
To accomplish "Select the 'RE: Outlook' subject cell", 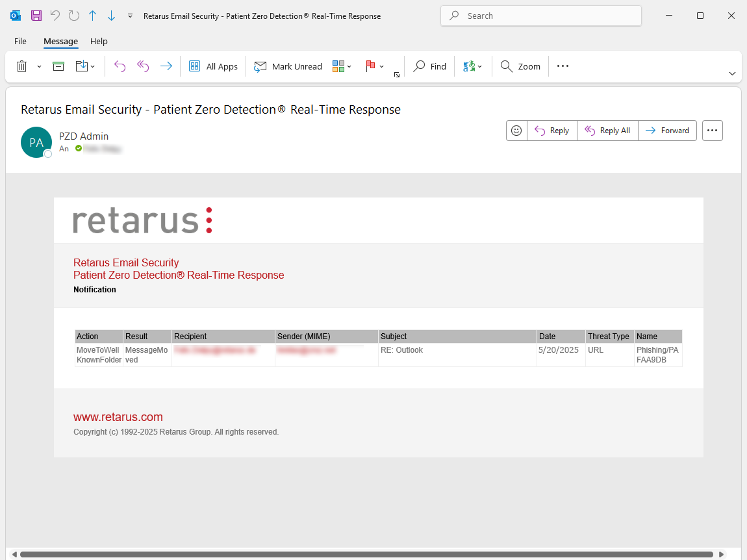I will coord(457,355).
